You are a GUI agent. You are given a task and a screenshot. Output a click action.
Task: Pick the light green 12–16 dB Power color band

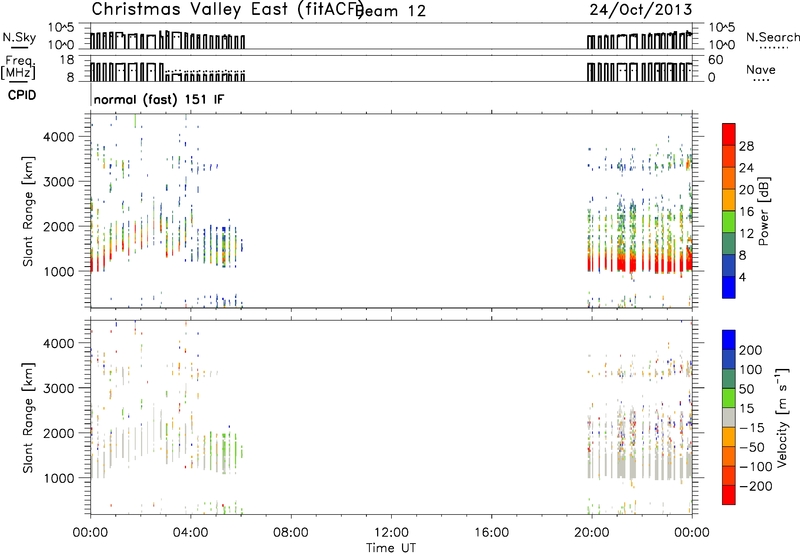729,221
